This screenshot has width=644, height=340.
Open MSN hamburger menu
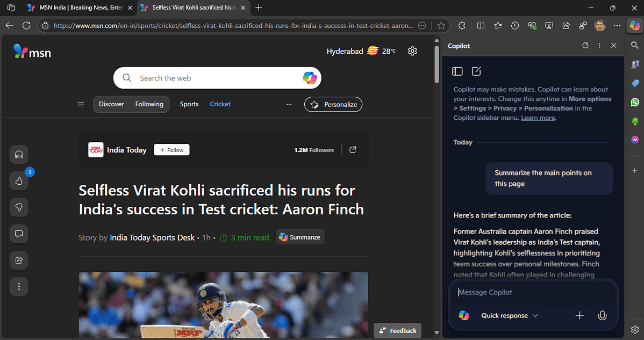pos(81,104)
